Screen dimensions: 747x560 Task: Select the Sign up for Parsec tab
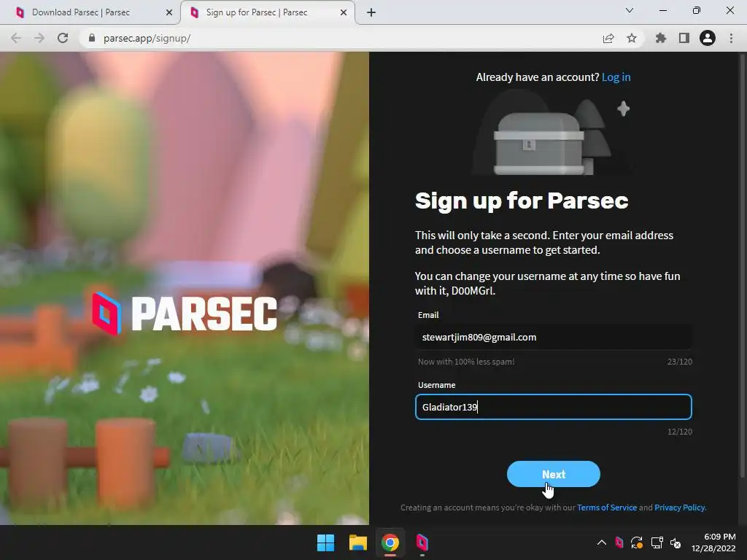(268, 12)
